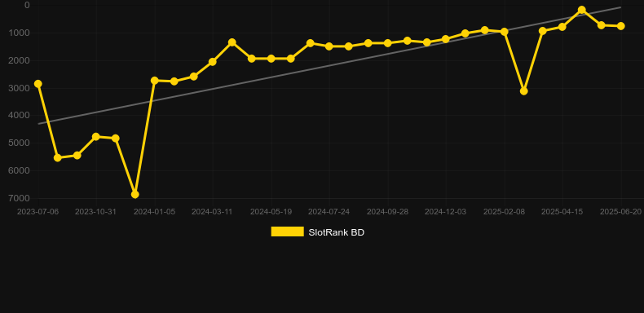
Task: Select the first data point at 2023-07-06
Action: click(x=38, y=84)
